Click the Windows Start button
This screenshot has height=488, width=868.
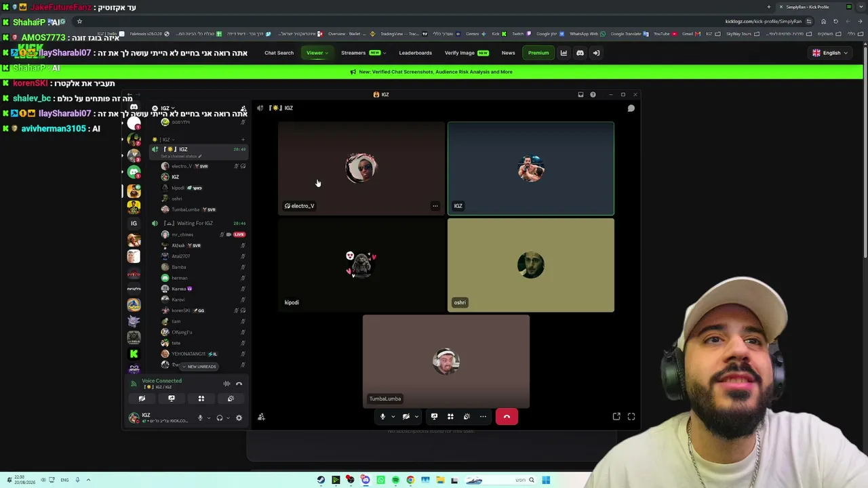(x=546, y=480)
